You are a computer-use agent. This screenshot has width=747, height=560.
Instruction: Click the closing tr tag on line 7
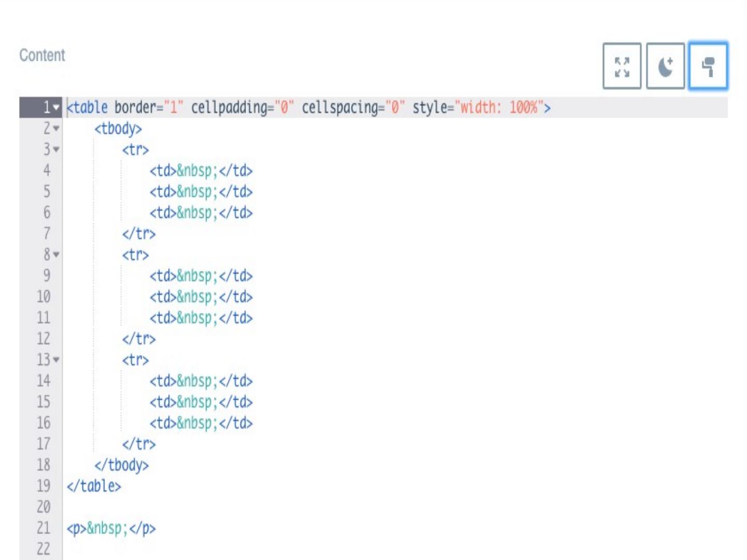point(139,234)
